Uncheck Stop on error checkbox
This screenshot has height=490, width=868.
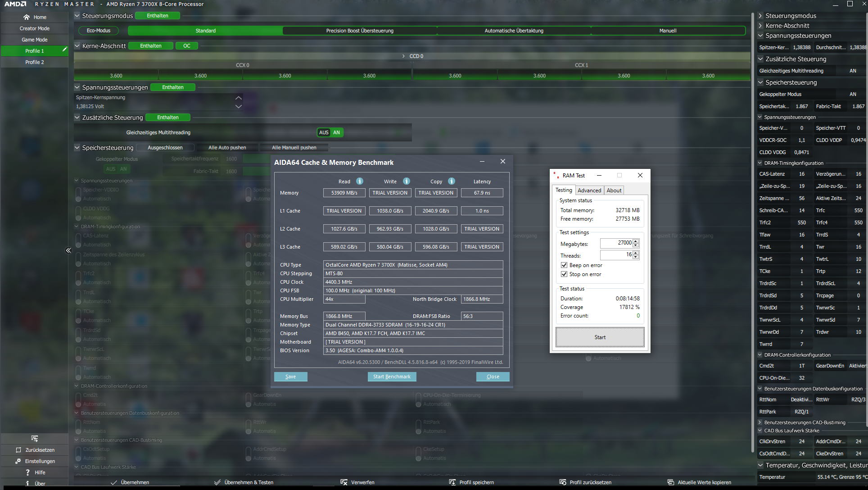pos(564,274)
